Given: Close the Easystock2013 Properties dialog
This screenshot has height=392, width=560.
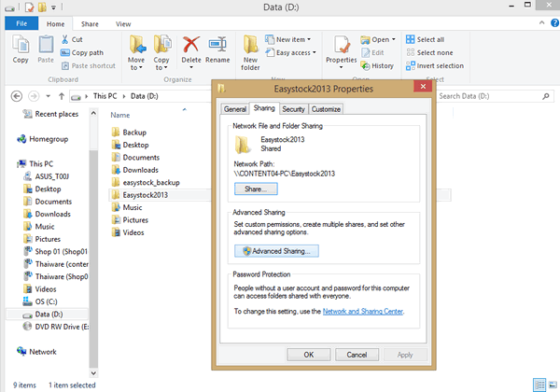Looking at the screenshot, I should (423, 87).
